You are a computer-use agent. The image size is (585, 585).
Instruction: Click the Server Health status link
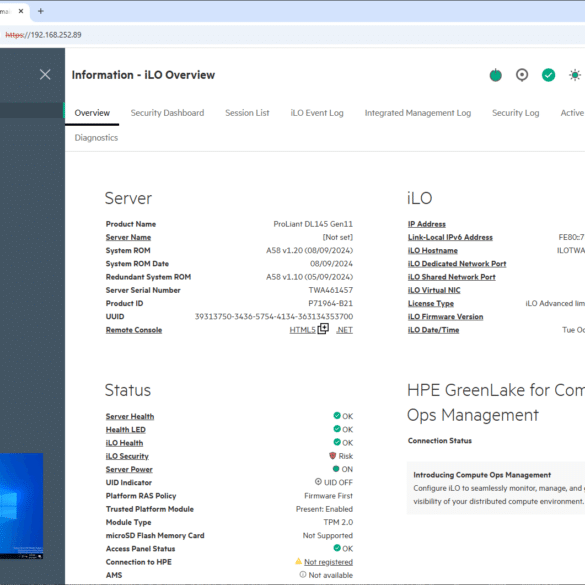coord(130,416)
